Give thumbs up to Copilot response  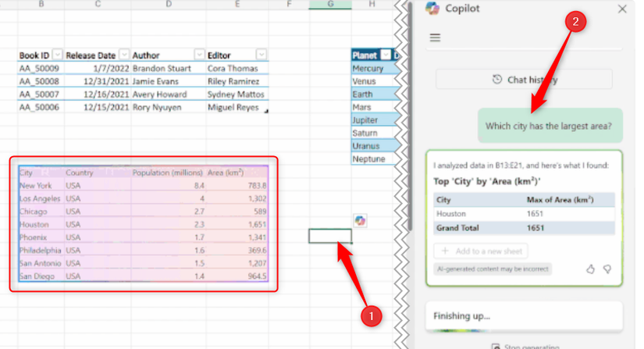point(590,269)
